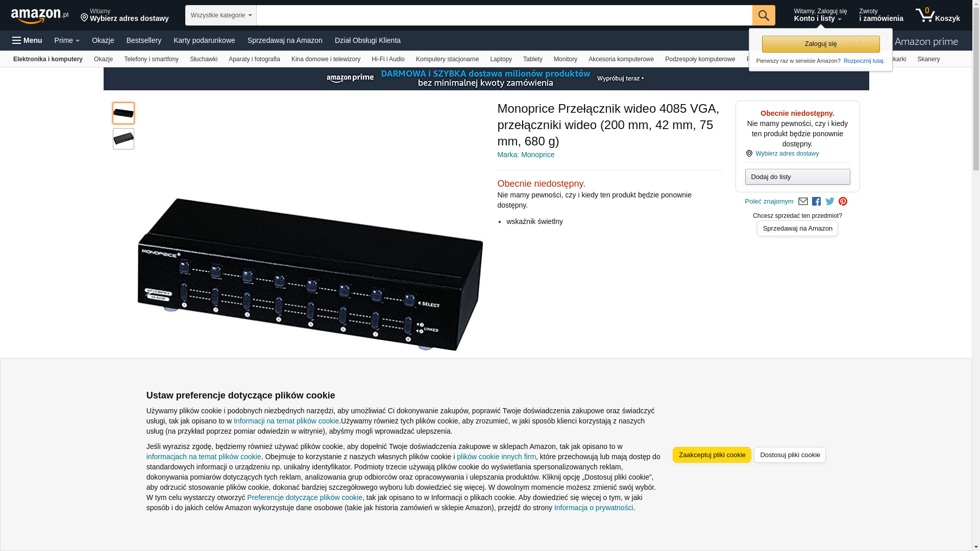Focus the main search input field
Screen dimensions: 980x551
point(504,15)
